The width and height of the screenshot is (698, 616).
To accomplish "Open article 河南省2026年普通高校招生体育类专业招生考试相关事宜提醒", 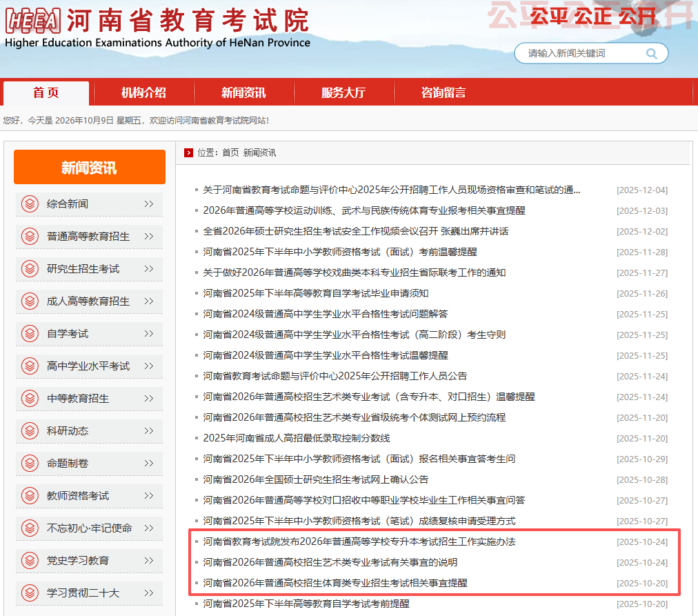I will pyautogui.click(x=335, y=583).
